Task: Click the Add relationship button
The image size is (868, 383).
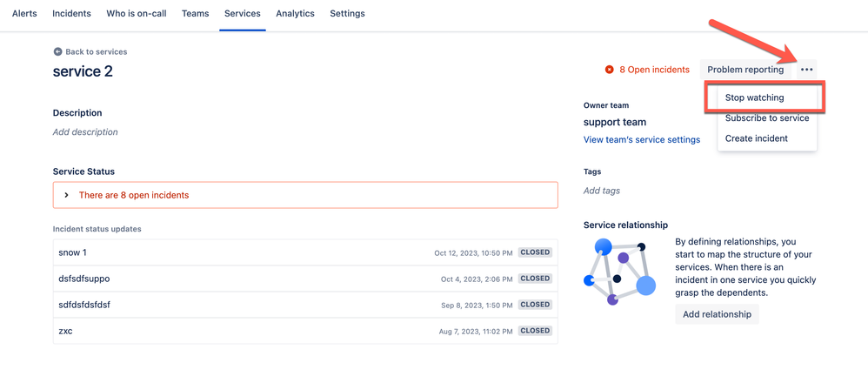Action: pyautogui.click(x=717, y=314)
